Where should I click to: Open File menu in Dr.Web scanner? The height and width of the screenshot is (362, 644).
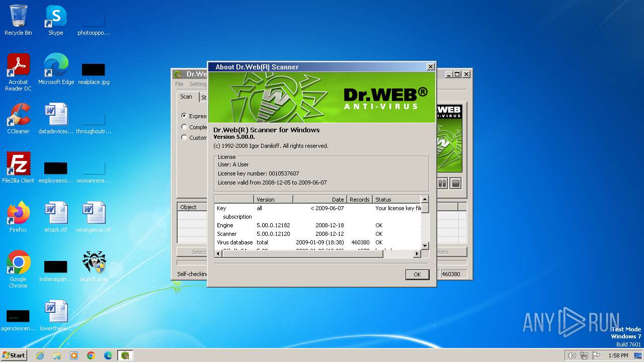(179, 84)
